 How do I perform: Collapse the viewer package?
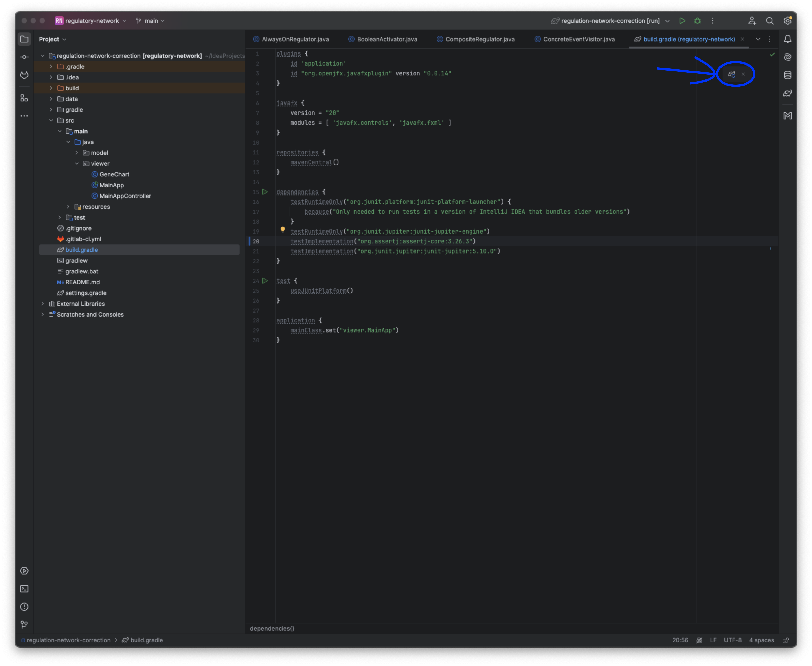point(77,163)
